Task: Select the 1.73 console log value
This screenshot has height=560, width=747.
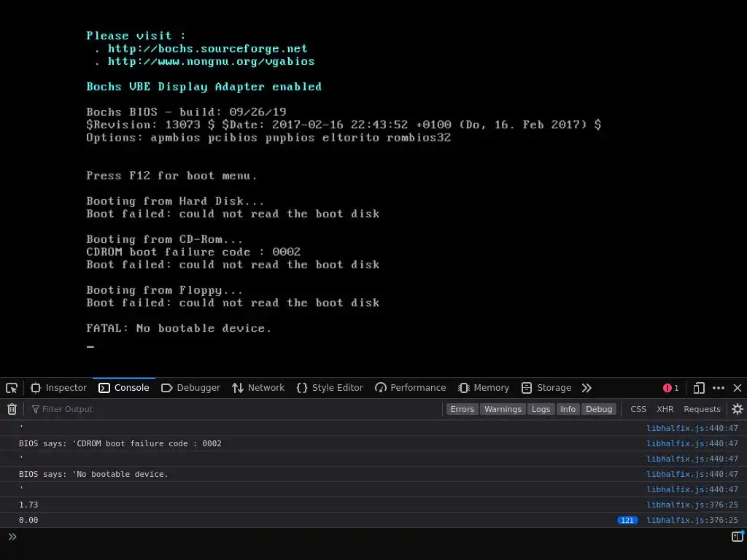Action: coord(28,505)
